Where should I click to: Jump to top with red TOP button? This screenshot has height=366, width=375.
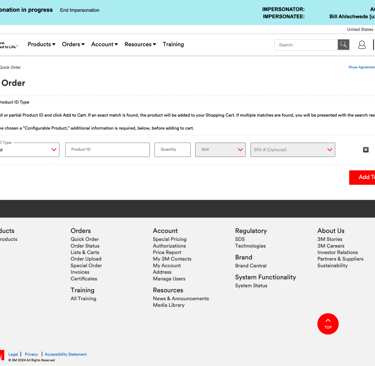[328, 324]
